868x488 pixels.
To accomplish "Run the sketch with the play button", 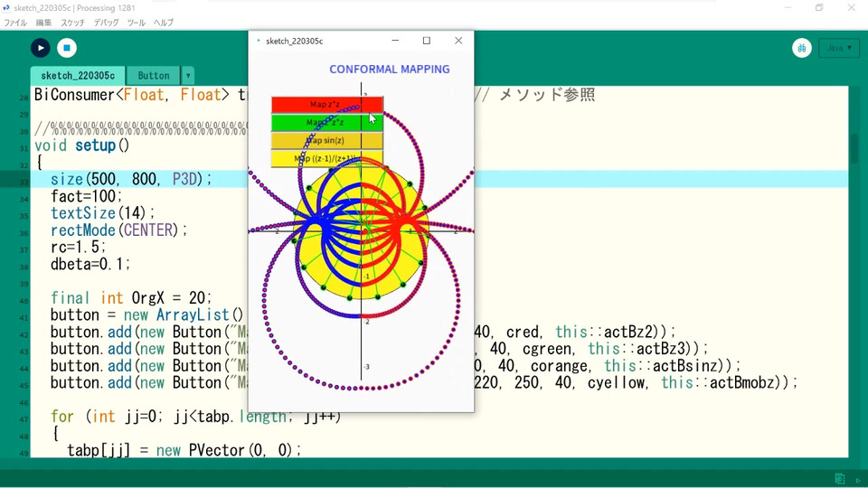I will pos(40,48).
